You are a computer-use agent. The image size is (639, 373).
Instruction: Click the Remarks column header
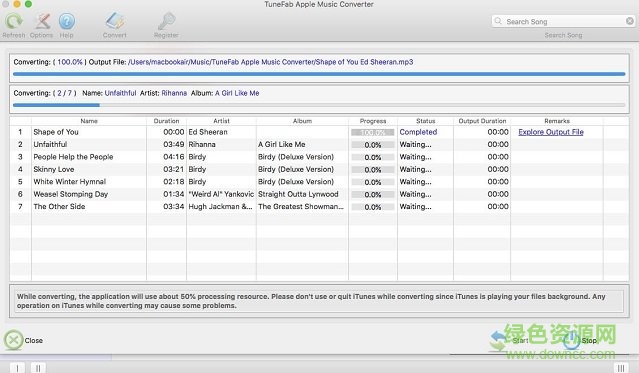point(557,121)
